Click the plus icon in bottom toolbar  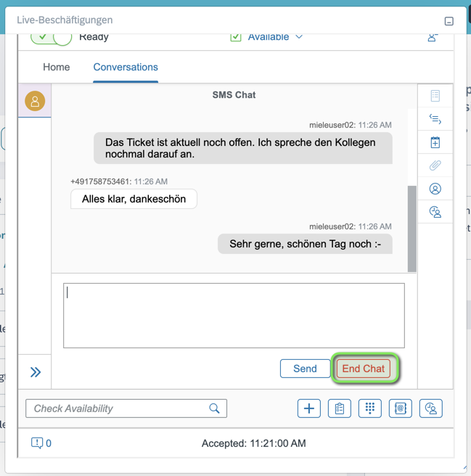(309, 409)
